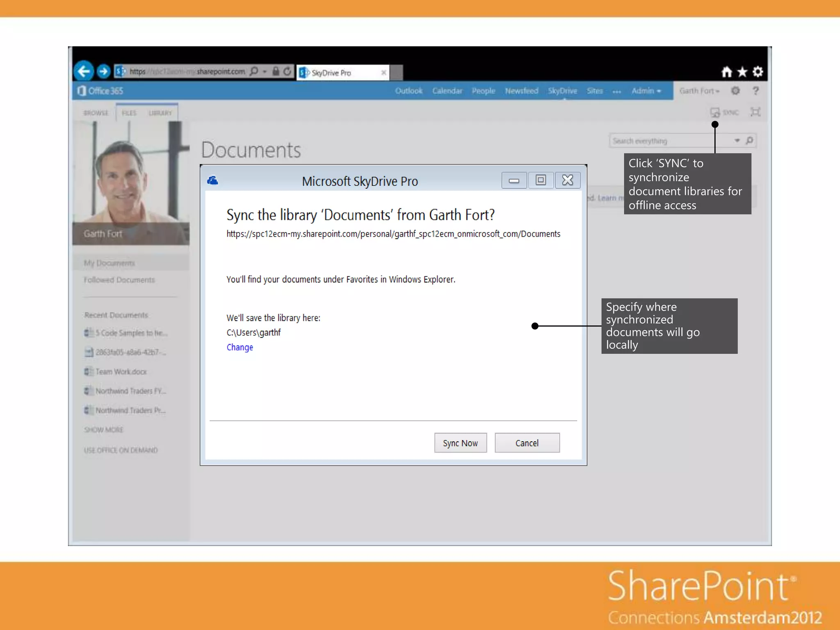Image resolution: width=840 pixels, height=630 pixels.
Task: Click the library URL text in dialog
Action: click(393, 234)
